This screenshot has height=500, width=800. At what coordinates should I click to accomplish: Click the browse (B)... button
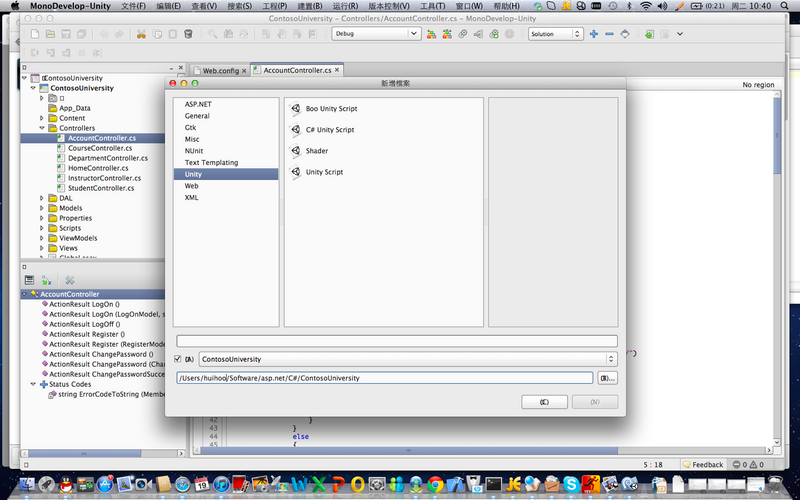click(x=607, y=378)
